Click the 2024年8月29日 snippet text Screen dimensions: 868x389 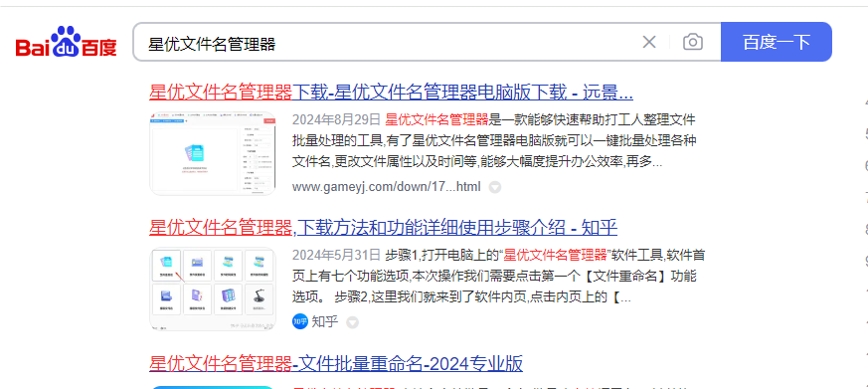(x=336, y=119)
